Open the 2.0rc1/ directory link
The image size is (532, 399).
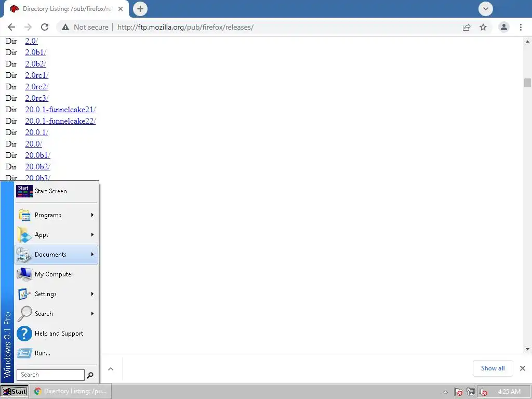tap(37, 75)
